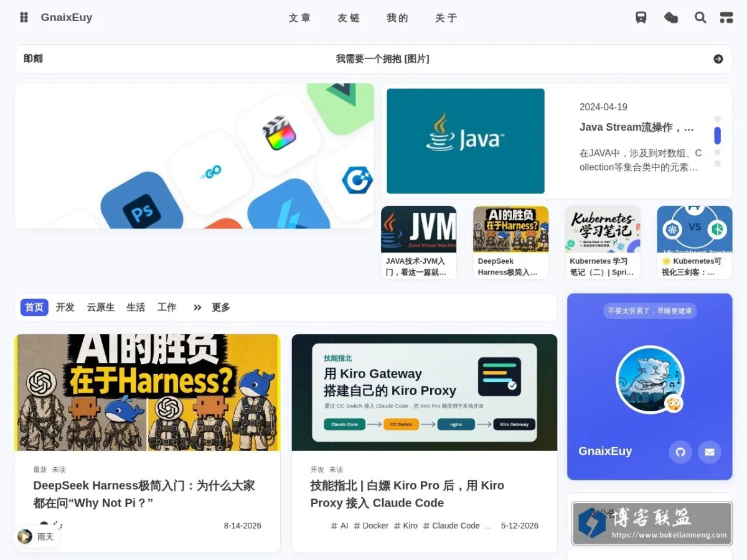The image size is (747, 560).
Task: Click the 我需要一个拥抱 [图片] status text
Action: [383, 59]
